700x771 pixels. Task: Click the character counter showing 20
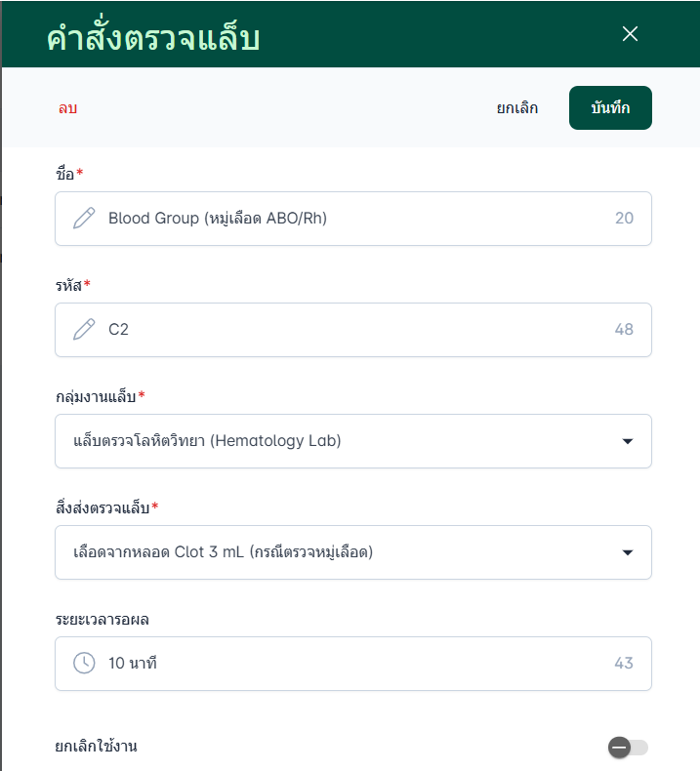pos(624,219)
